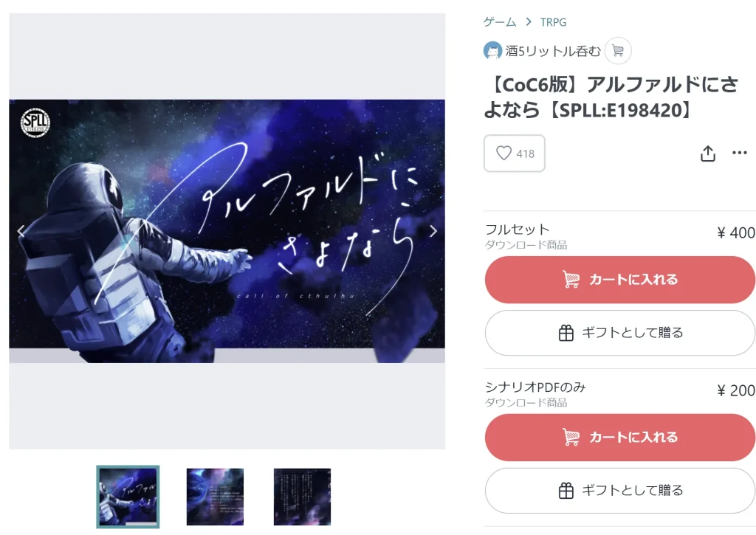Add シナリオPDFのみ to cart
Image resolution: width=756 pixels, height=535 pixels.
click(620, 437)
